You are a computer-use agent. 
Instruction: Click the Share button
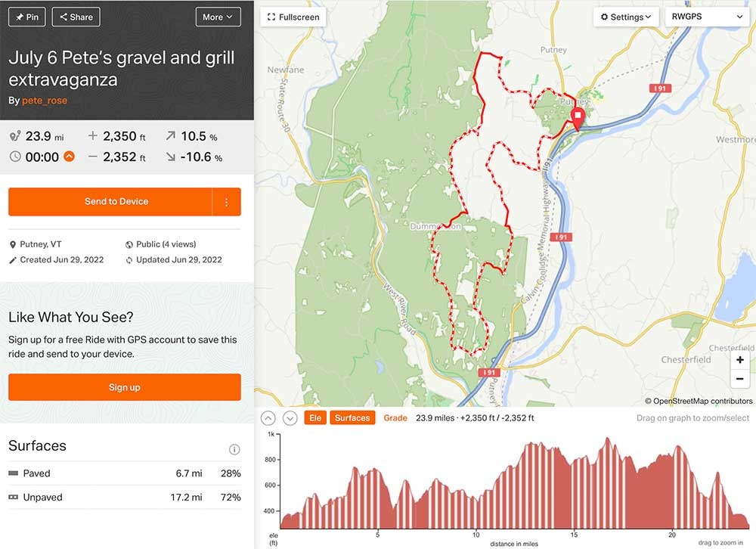(76, 17)
